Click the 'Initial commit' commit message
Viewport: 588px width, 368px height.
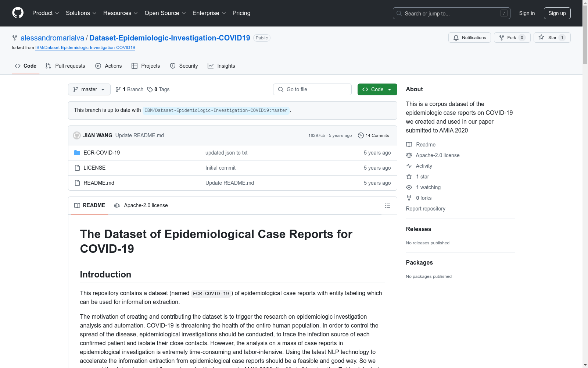pos(220,168)
